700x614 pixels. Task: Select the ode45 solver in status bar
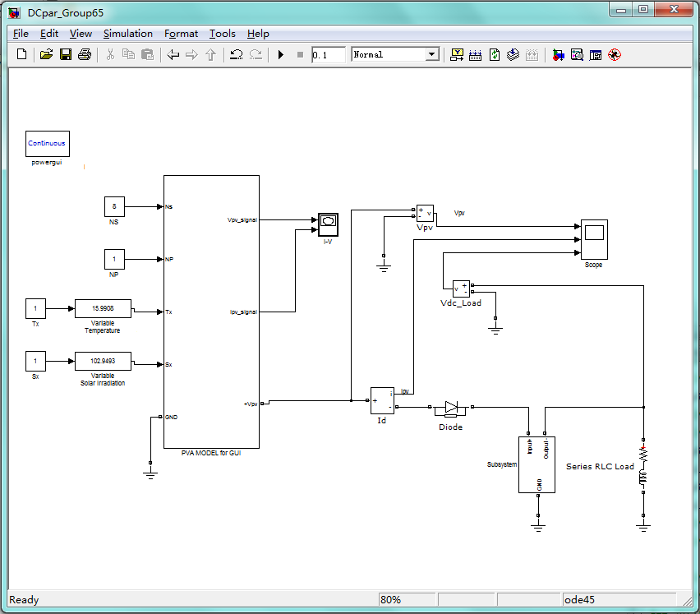click(621, 599)
